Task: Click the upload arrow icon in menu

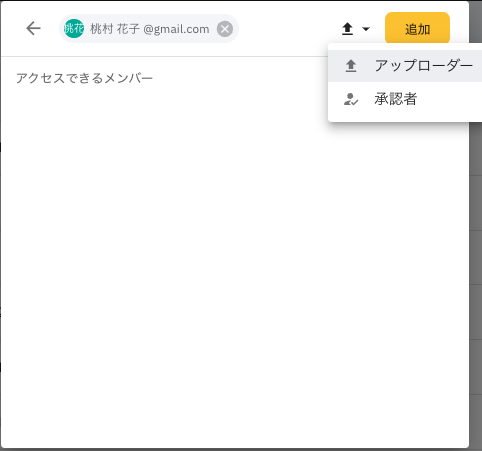Action: (x=351, y=66)
